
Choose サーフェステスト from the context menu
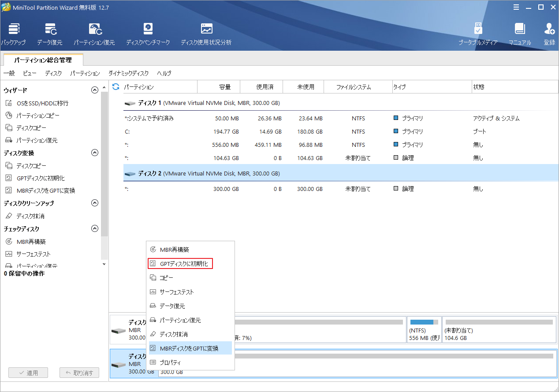coord(190,292)
